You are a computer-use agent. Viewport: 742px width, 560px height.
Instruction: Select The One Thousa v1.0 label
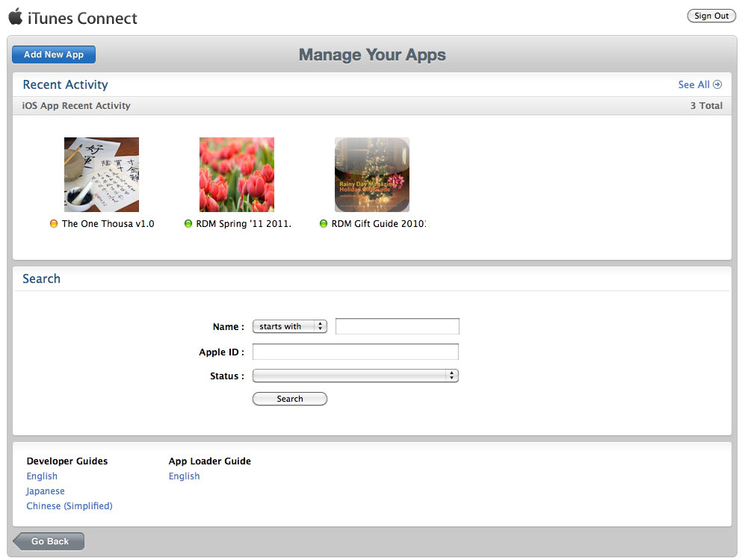click(x=108, y=224)
